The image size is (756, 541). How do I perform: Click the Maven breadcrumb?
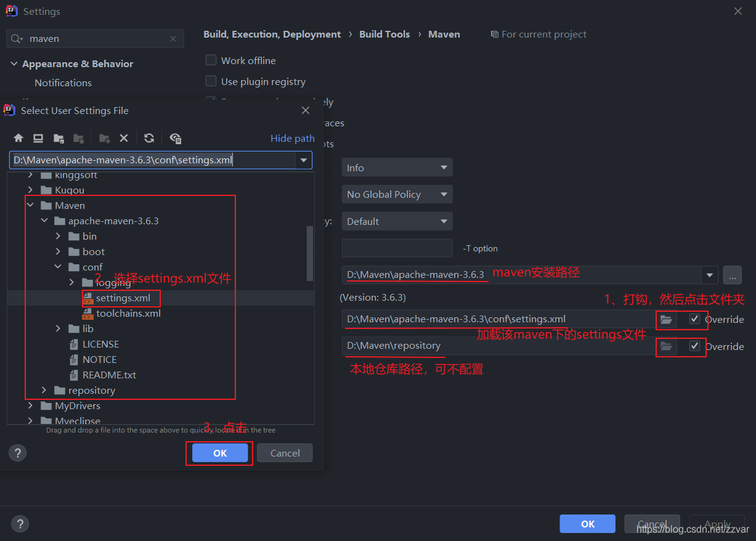(444, 35)
